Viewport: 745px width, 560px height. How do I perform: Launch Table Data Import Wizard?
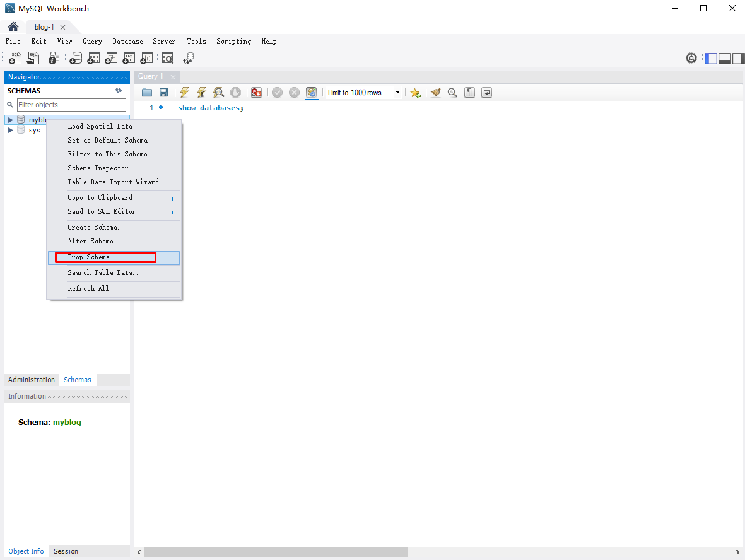click(114, 182)
